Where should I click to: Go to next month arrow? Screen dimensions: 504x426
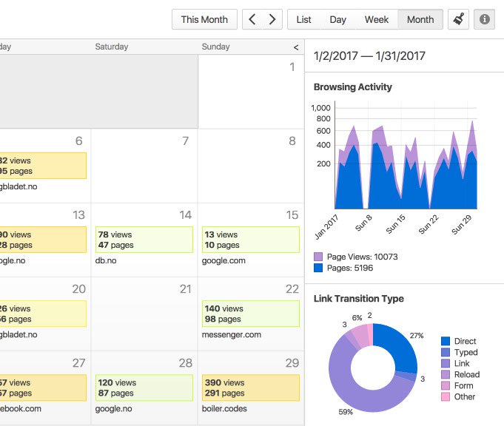[x=272, y=19]
